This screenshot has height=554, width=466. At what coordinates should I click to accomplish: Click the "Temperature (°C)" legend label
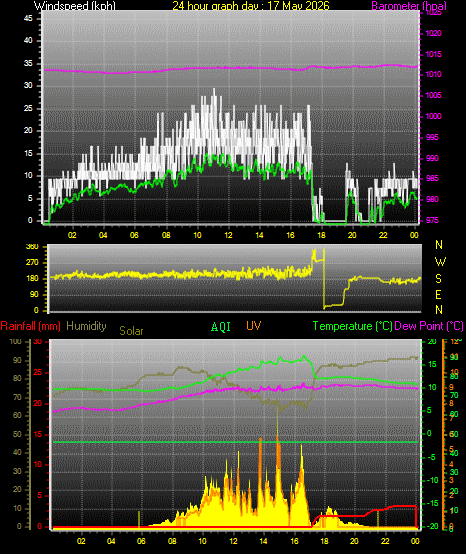353,326
